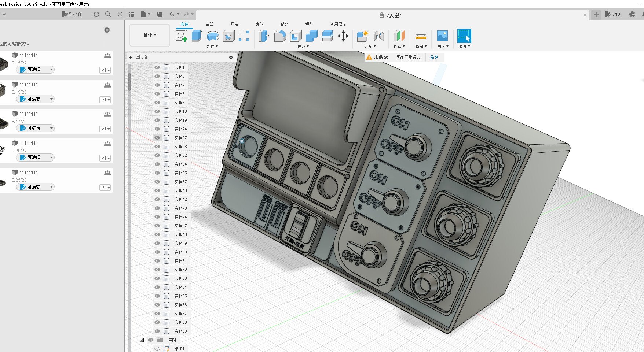
Task: Show the hidden 草图1 sketch
Action: pos(157,349)
